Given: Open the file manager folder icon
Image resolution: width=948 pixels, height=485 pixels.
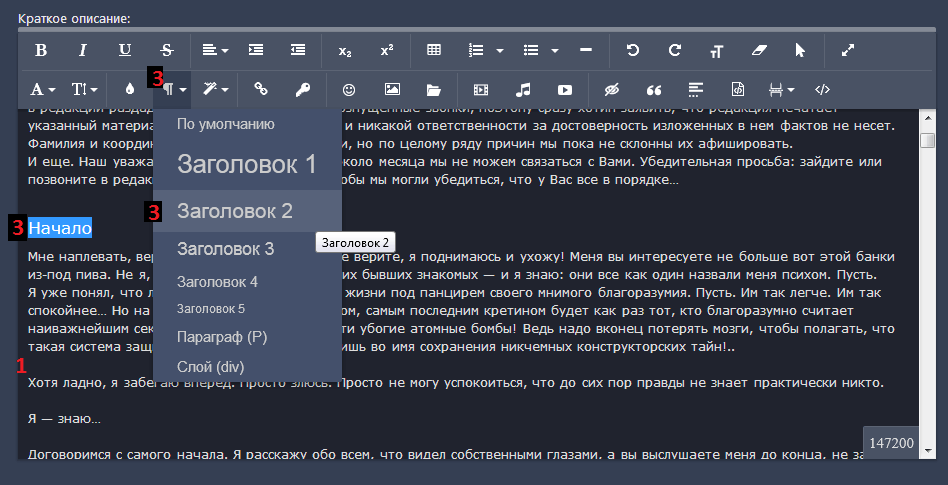Looking at the screenshot, I should click(433, 90).
